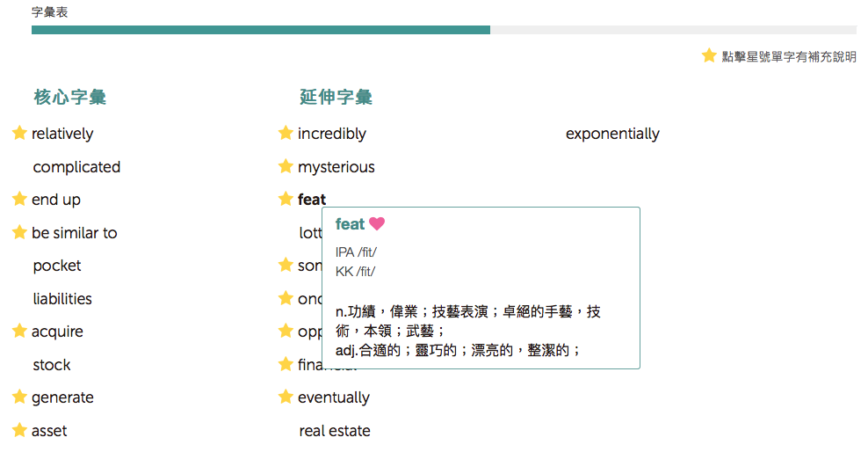Click the star beside be similar to
The width and height of the screenshot is (868, 452).
pyautogui.click(x=19, y=232)
